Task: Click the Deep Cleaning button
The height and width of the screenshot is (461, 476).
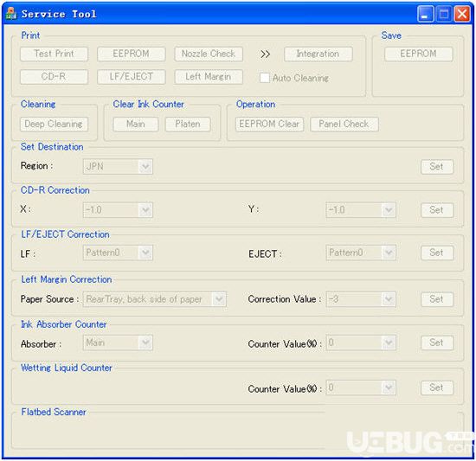Action: pos(54,124)
